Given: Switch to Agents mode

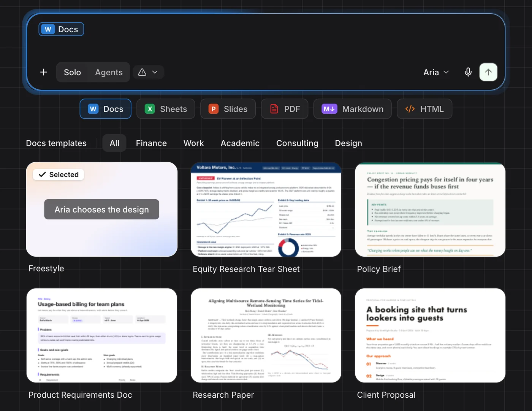Looking at the screenshot, I should pos(109,72).
